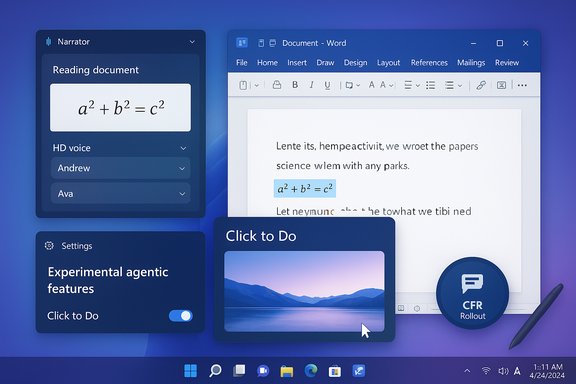This screenshot has width=576, height=384.
Task: Open the dropdown arrow after line spacing icon
Action: [460, 86]
